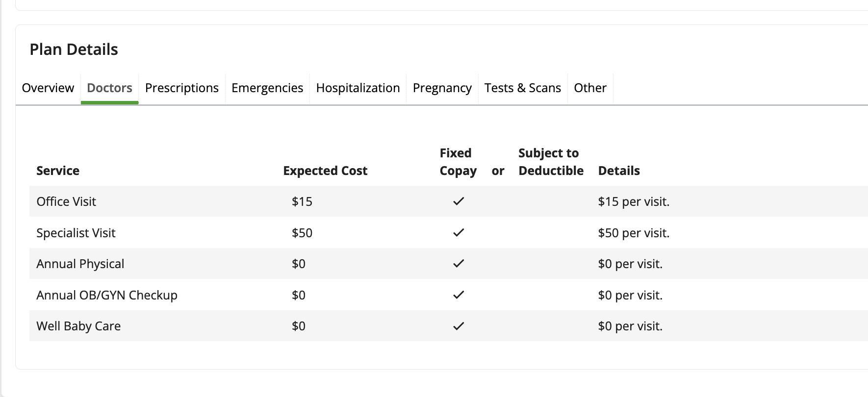This screenshot has width=868, height=397.
Task: Click the Expected Cost column header
Action: click(x=325, y=171)
